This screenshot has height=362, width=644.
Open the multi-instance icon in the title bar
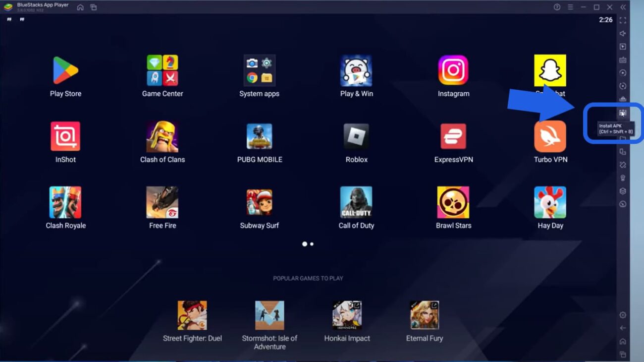coord(94,7)
